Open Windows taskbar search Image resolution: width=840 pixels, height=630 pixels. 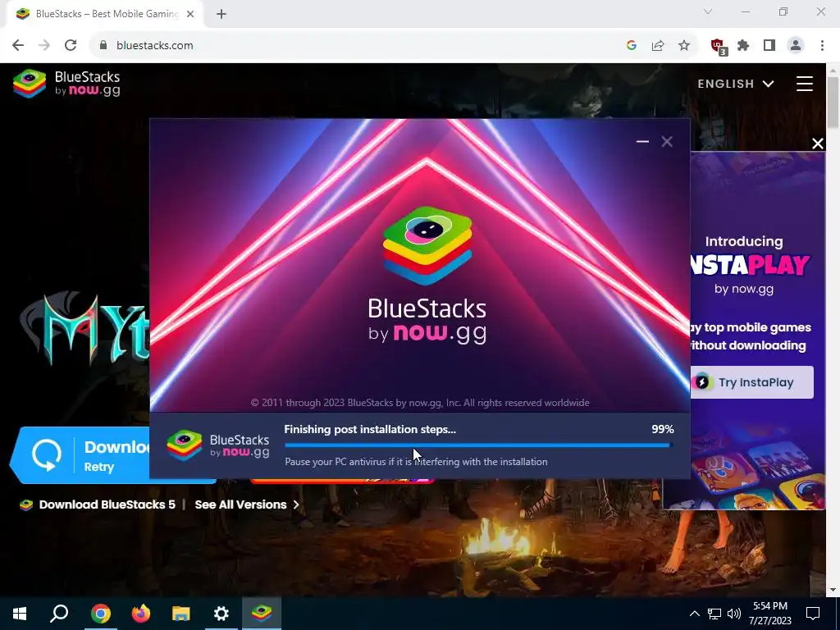click(59, 614)
